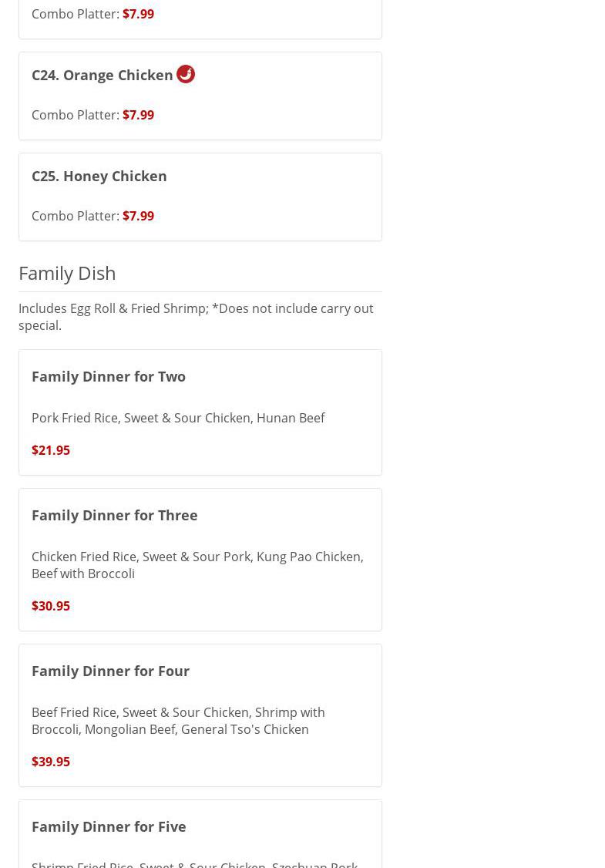Image resolution: width=605 pixels, height=868 pixels.
Task: Click the spicy chili icon beside Orange Chicken
Action: click(x=186, y=74)
